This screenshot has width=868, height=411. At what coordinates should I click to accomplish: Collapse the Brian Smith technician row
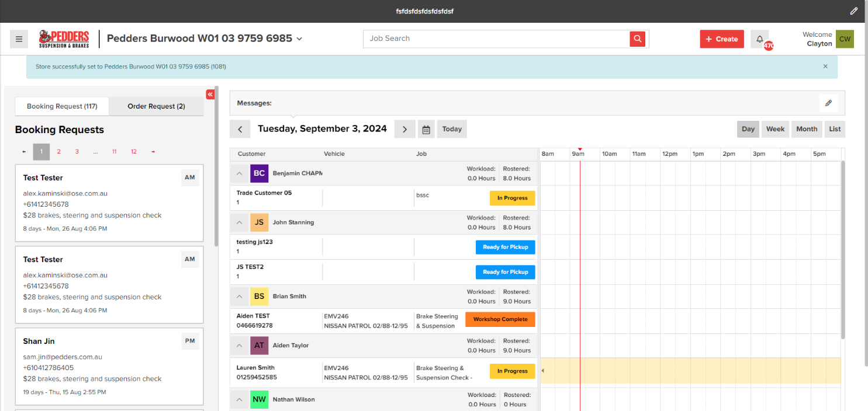click(x=240, y=297)
